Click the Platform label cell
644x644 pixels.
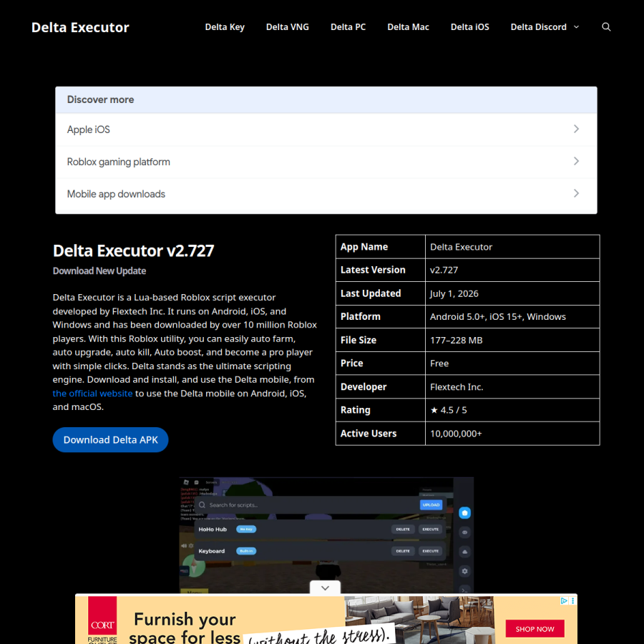381,317
